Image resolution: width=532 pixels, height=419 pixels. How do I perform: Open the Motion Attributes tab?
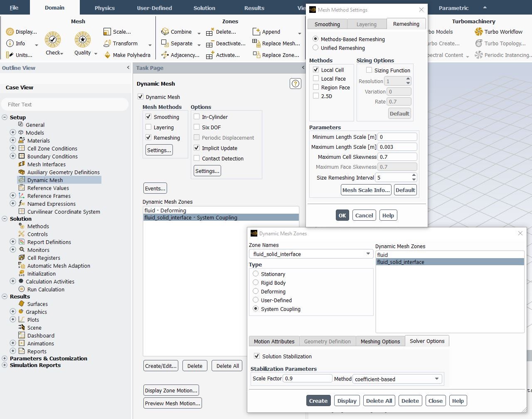tap(274, 341)
